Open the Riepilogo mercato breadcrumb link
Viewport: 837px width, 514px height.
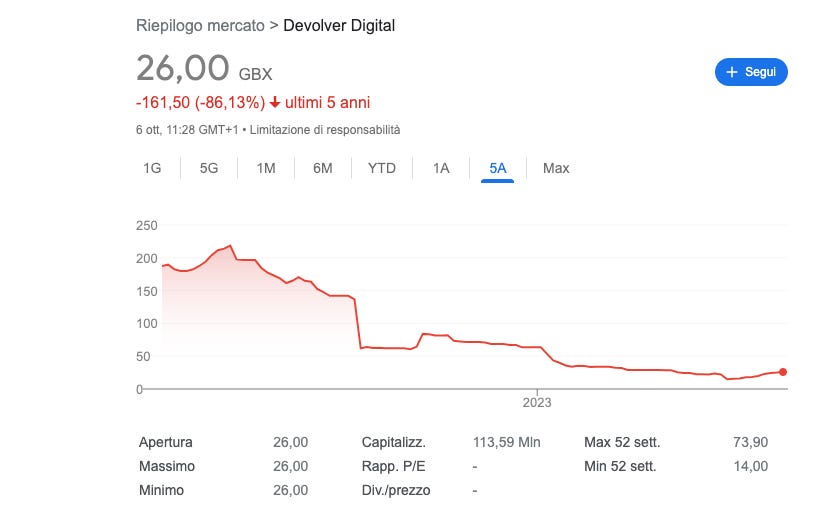point(200,26)
